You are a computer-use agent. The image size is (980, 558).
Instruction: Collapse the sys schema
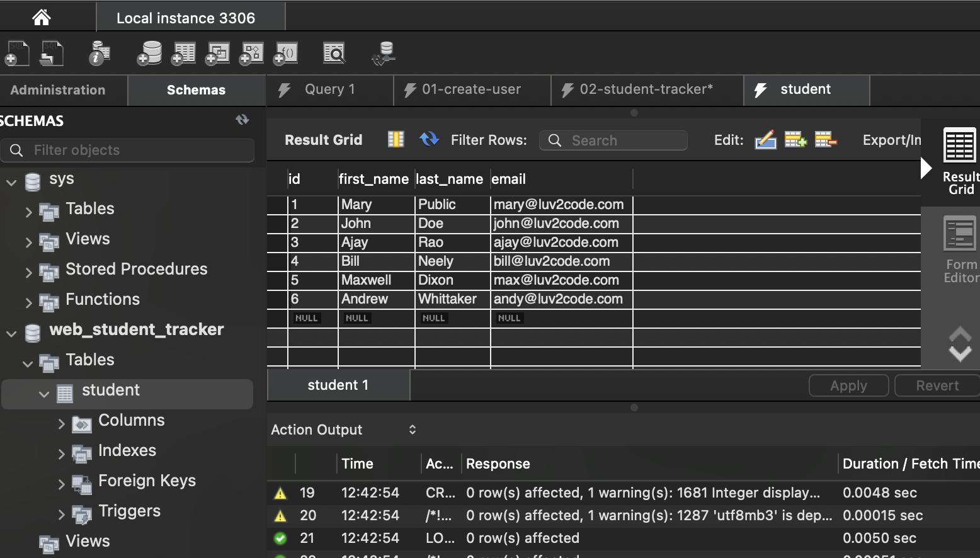click(11, 183)
